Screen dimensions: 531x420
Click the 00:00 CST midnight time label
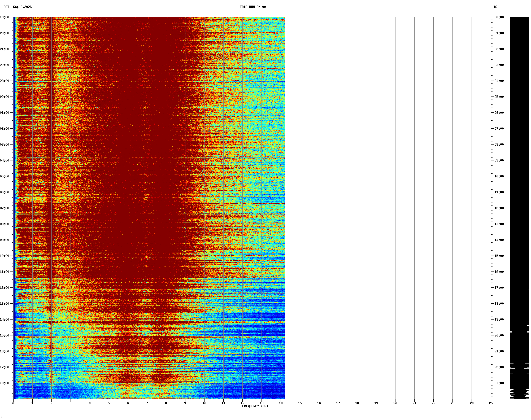pyautogui.click(x=5, y=97)
